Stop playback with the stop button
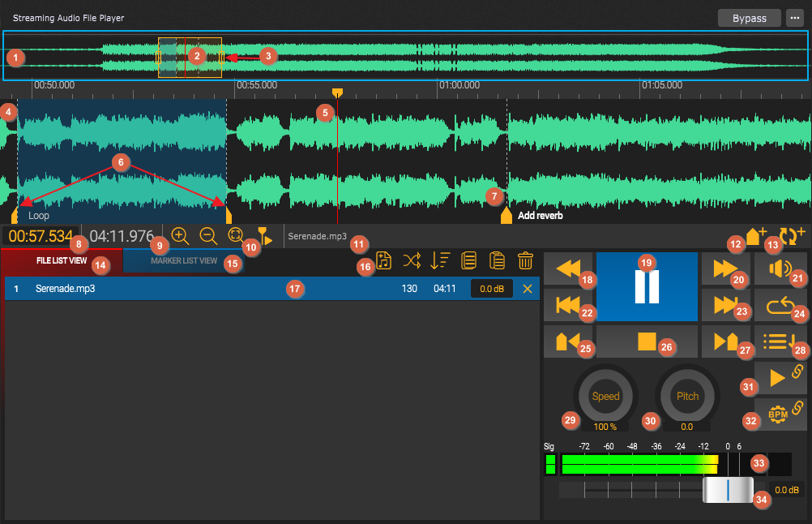This screenshot has width=812, height=524. click(x=646, y=342)
